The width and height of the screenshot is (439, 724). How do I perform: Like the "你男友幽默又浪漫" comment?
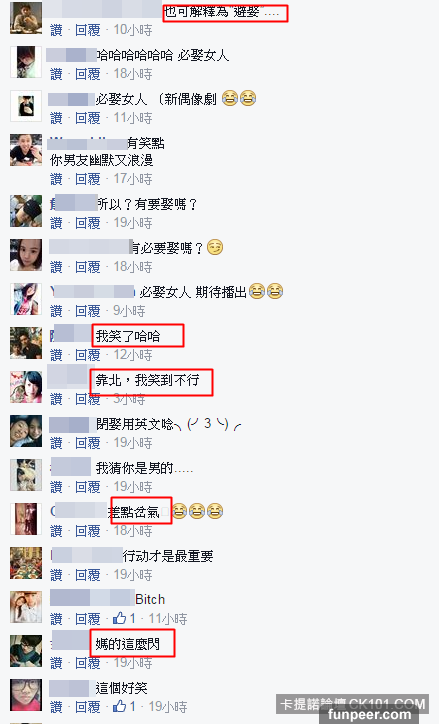56,179
